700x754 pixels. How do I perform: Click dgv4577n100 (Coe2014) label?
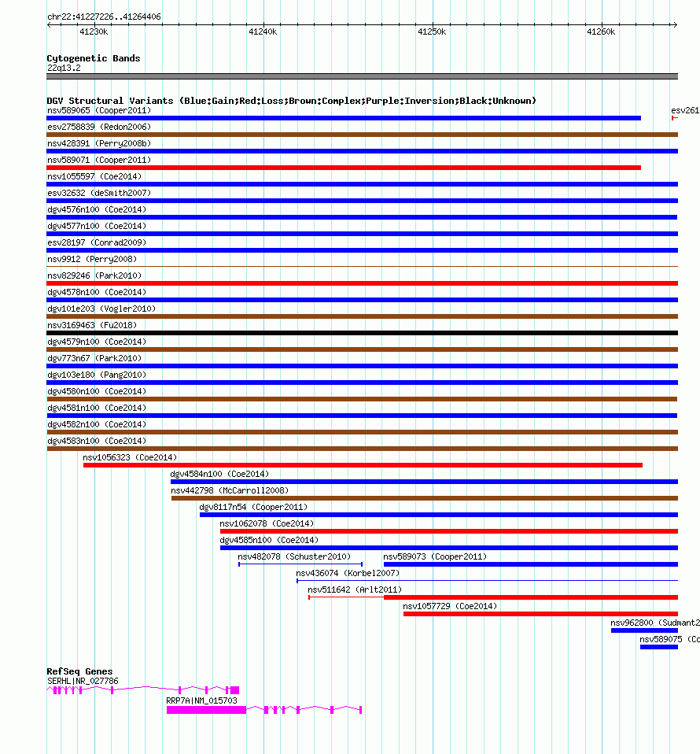point(97,226)
